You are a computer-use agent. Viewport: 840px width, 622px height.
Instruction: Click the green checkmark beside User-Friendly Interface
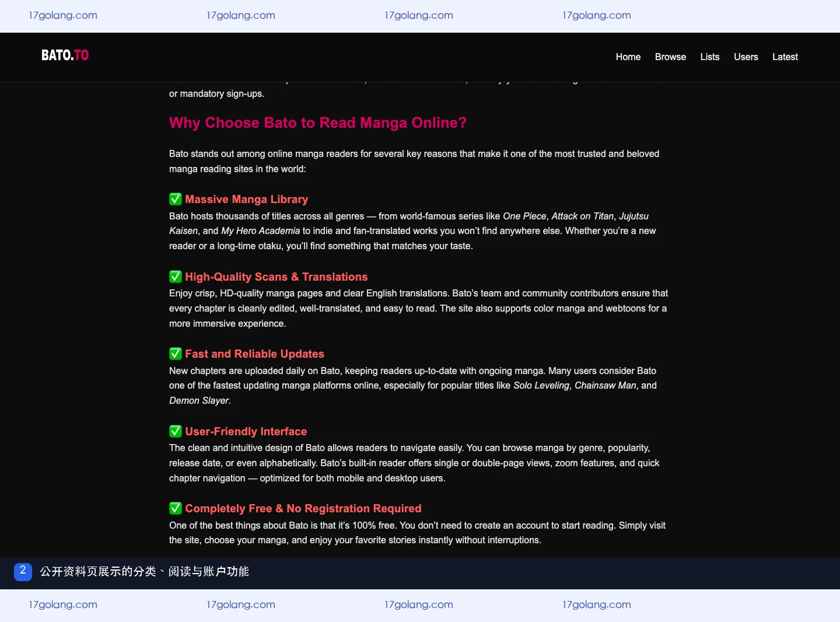click(x=176, y=431)
